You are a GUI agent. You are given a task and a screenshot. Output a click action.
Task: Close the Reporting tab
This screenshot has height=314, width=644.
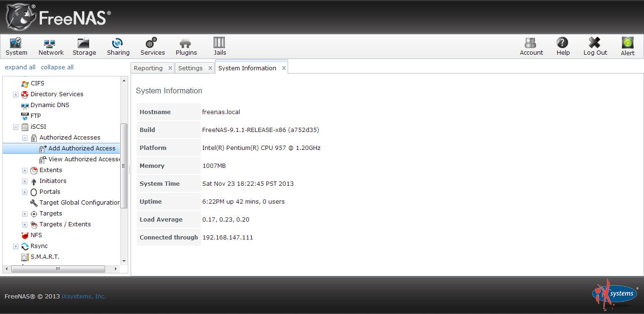click(x=170, y=68)
